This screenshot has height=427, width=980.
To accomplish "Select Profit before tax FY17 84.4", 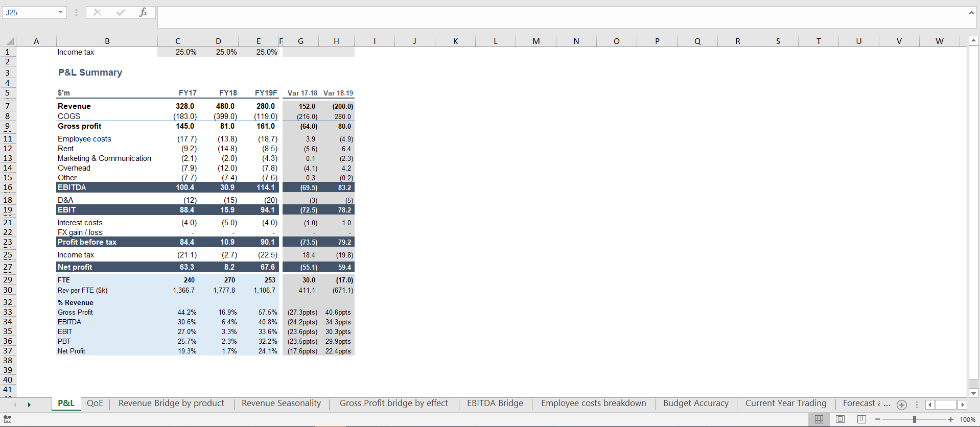I will [187, 242].
